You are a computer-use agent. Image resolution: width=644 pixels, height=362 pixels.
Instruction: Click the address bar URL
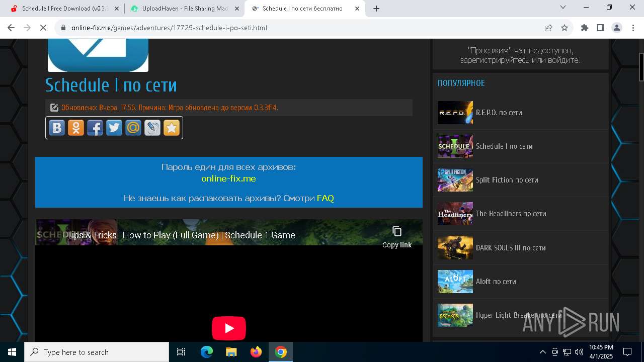[169, 28]
